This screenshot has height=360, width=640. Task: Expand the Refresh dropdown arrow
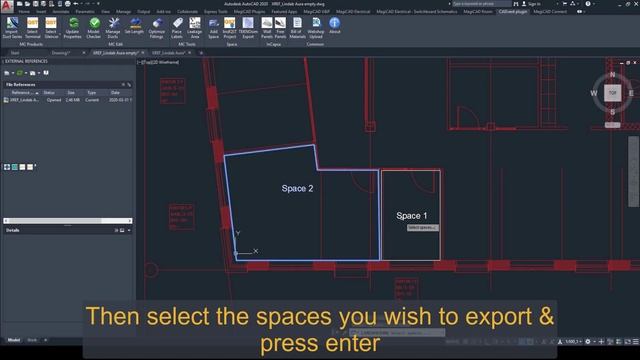(x=25, y=73)
